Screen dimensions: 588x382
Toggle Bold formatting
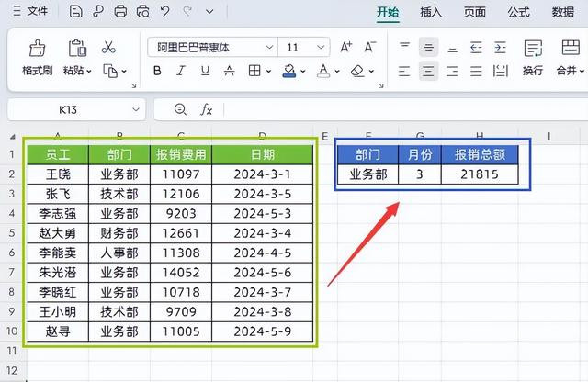158,71
